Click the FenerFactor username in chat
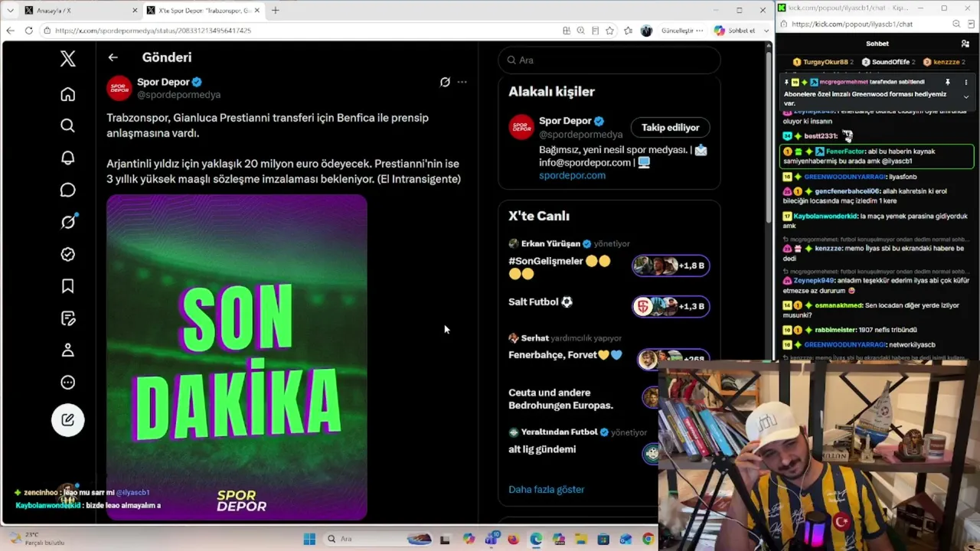980x551 pixels. click(x=845, y=152)
